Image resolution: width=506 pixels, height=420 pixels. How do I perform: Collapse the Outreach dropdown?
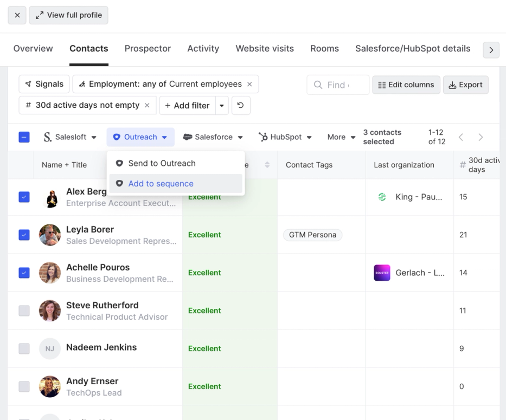(140, 137)
